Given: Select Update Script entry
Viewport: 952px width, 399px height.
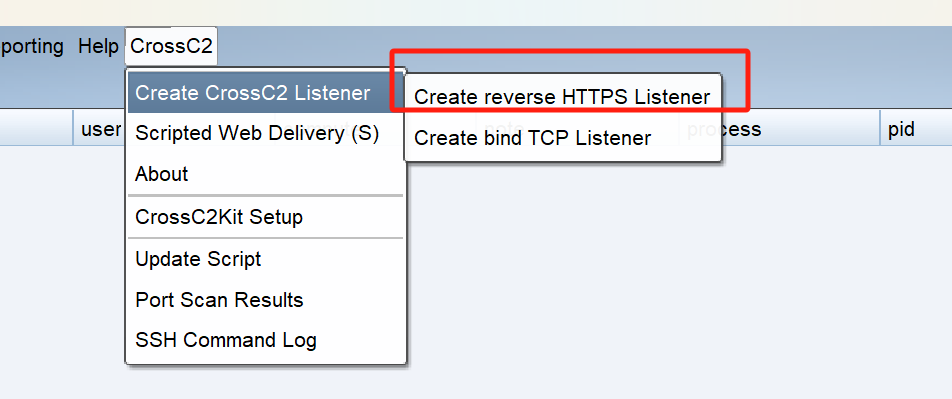Looking at the screenshot, I should [x=265, y=259].
